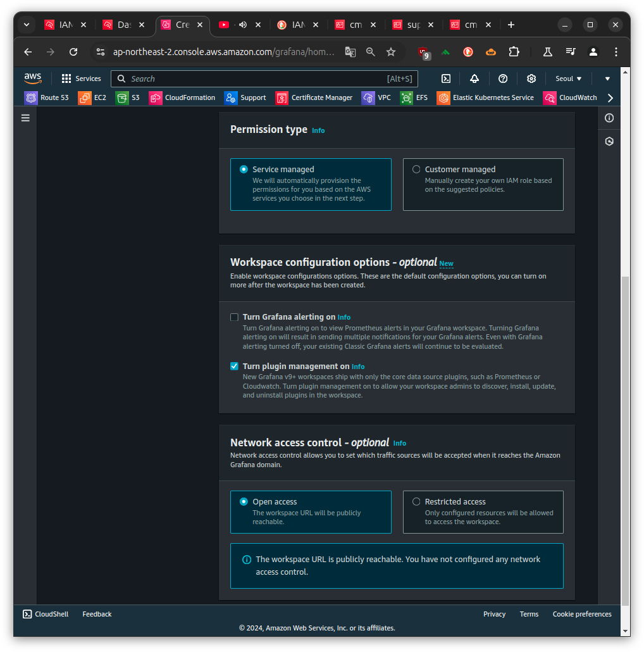
Task: Open the AWS home logo
Action: [33, 78]
